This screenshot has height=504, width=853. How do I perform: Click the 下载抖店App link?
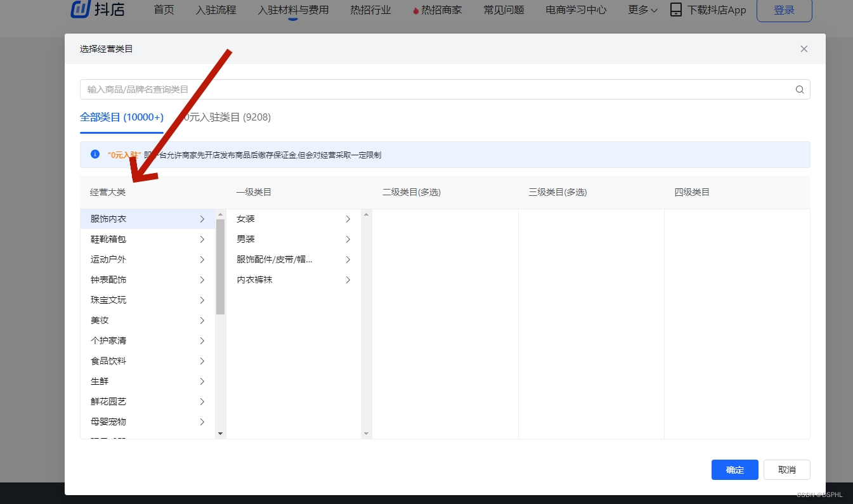(717, 10)
